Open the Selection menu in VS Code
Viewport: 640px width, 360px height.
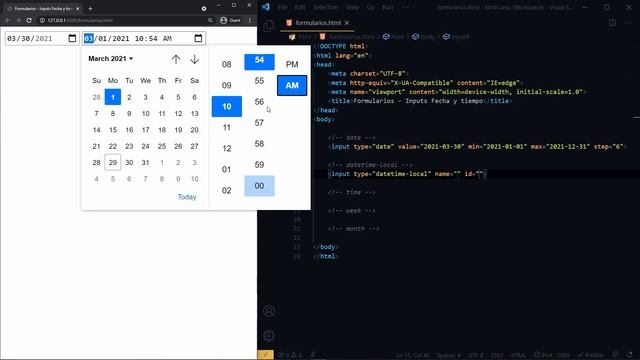(326, 7)
